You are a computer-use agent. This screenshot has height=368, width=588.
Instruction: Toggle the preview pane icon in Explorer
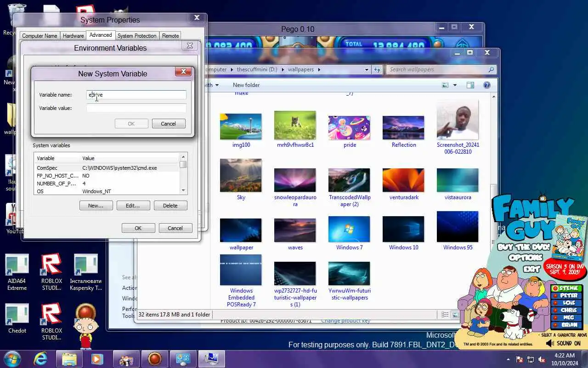[470, 85]
